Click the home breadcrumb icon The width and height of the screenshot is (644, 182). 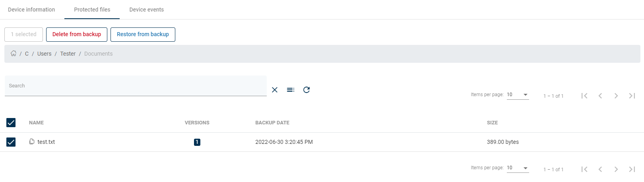[x=14, y=53]
